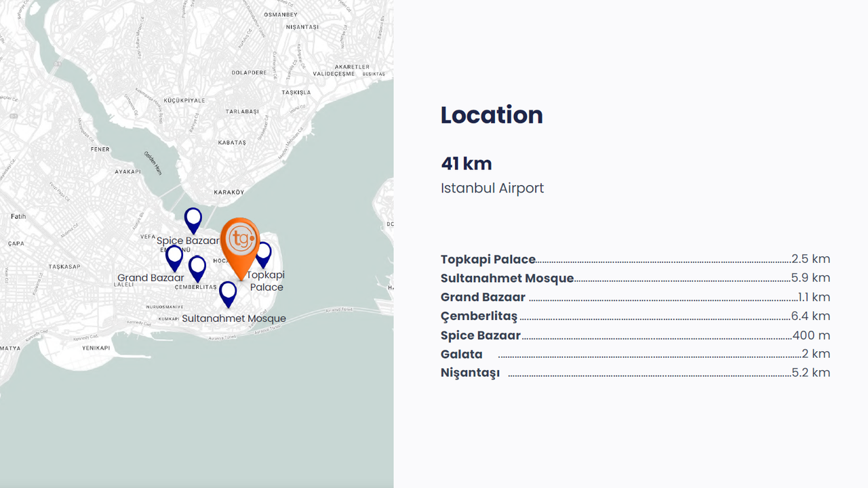Click the blue pin above Grand Bazaar label

174,256
